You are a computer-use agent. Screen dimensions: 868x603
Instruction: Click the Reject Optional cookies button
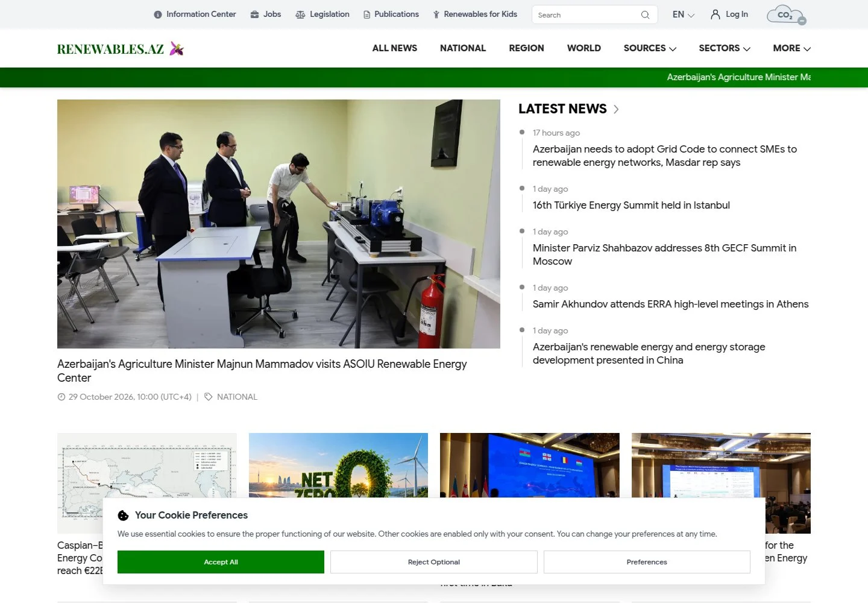(x=434, y=562)
